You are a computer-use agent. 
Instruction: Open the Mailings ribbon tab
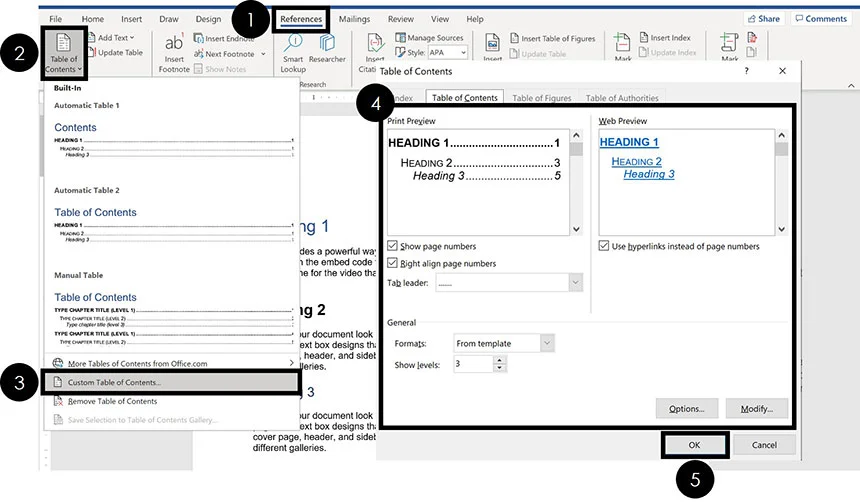[354, 19]
